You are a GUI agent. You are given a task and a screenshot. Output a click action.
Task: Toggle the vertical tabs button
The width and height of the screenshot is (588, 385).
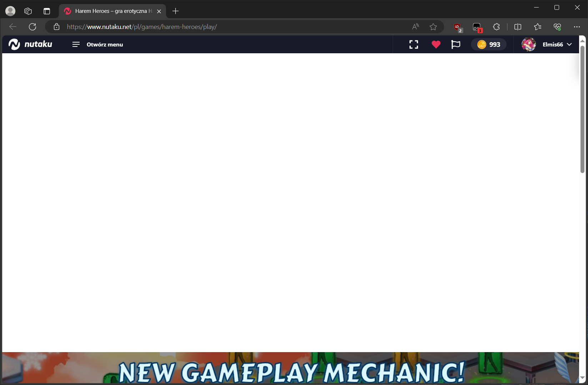point(47,11)
